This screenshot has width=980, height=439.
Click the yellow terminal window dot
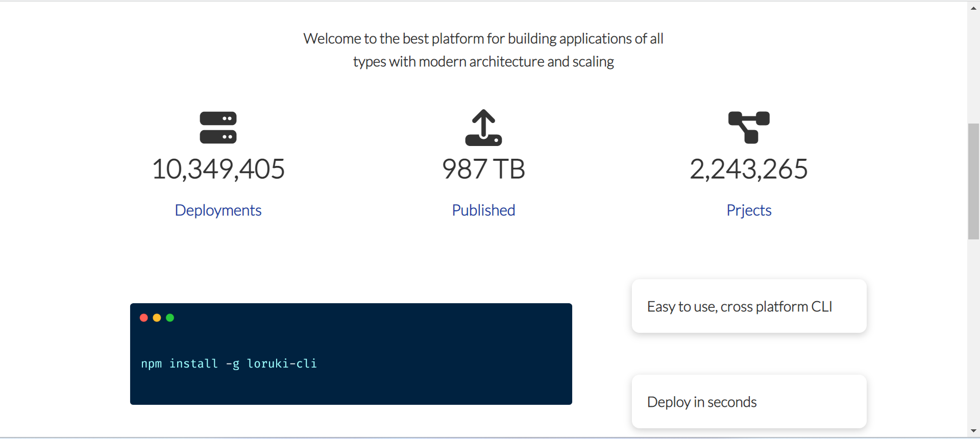pos(157,318)
